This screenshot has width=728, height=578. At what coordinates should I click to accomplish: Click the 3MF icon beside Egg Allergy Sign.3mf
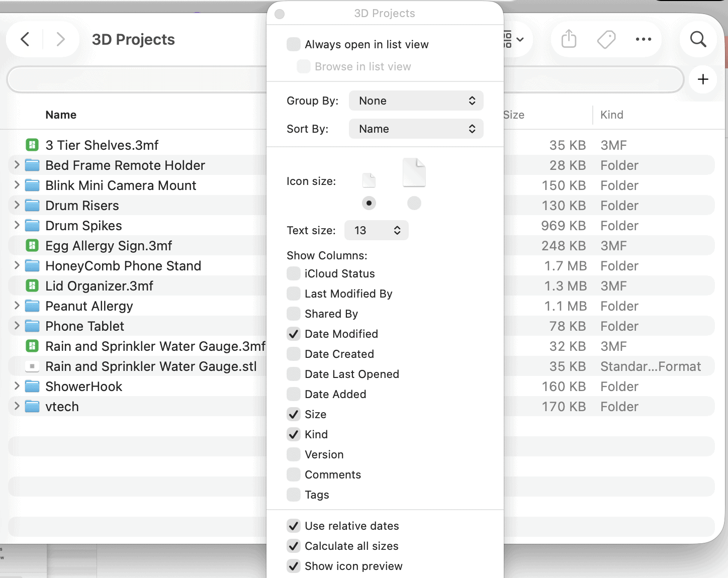click(32, 245)
